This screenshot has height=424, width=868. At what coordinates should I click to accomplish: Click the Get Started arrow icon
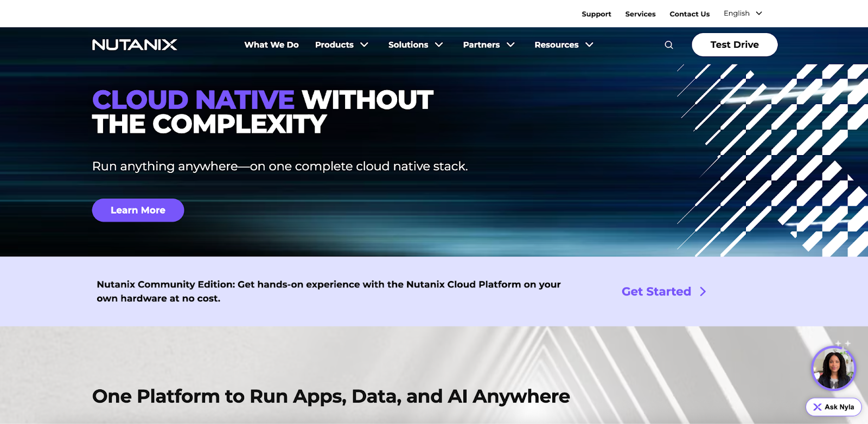703,292
